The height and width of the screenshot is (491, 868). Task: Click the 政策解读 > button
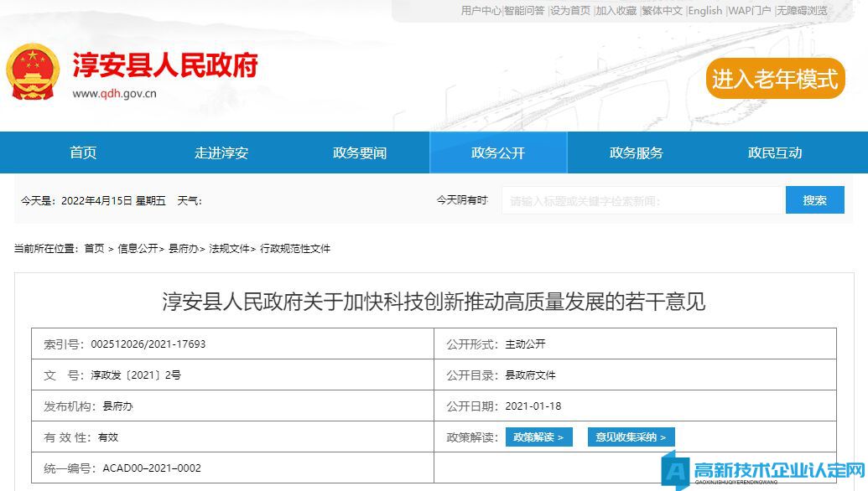tap(538, 437)
